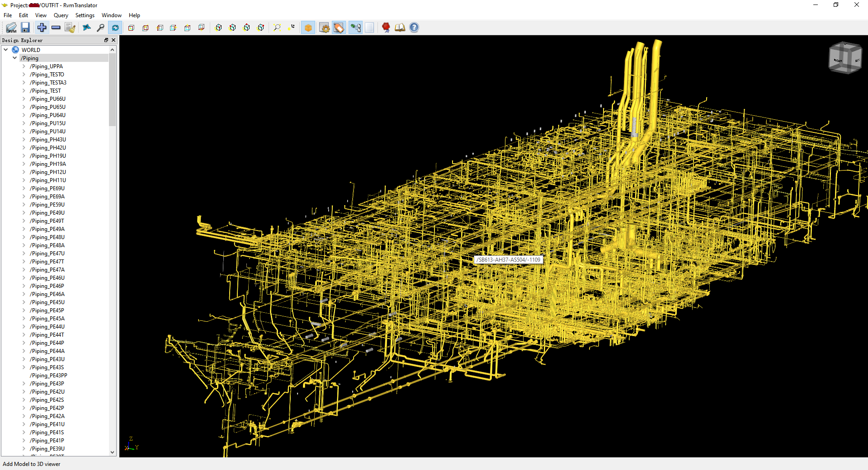Viewport: 868px width, 470px height.
Task: Click the red ribbon seal license icon
Action: 386,28
